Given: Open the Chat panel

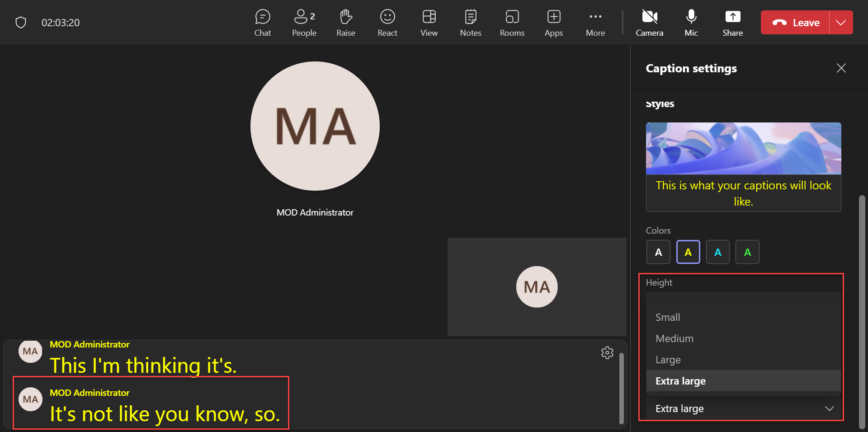Looking at the screenshot, I should (x=262, y=23).
